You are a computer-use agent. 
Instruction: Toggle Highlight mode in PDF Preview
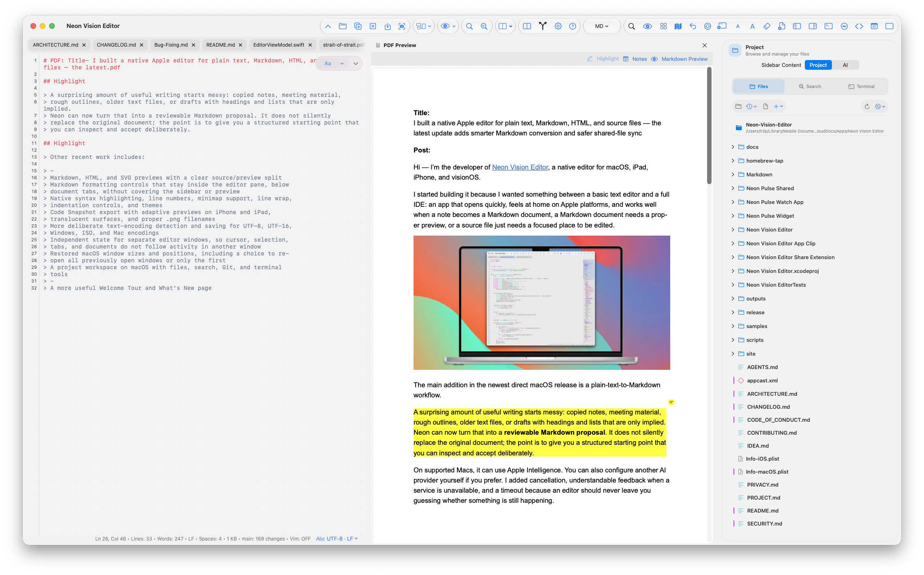click(603, 59)
